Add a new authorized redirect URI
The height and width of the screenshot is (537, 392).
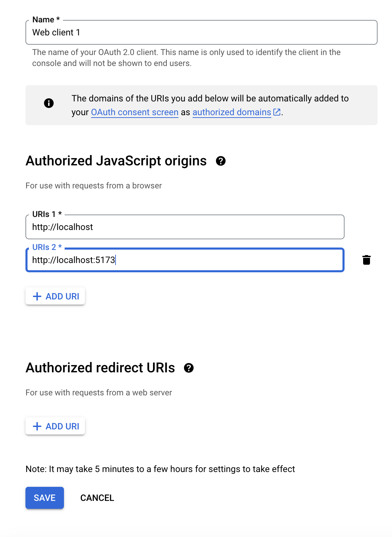pos(55,426)
